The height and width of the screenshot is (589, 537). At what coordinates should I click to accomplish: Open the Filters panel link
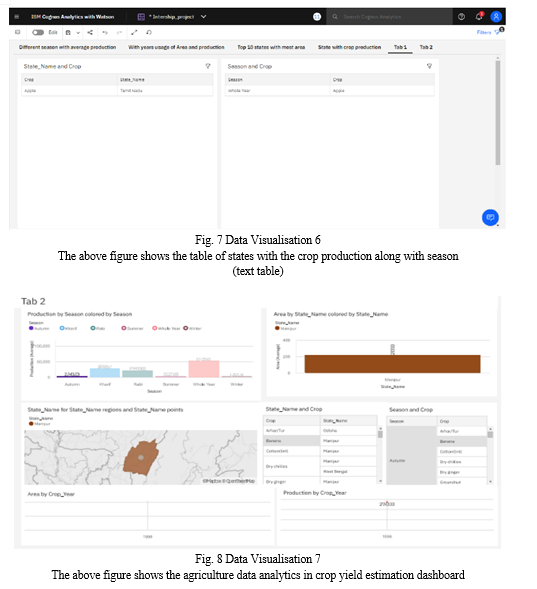point(484,32)
